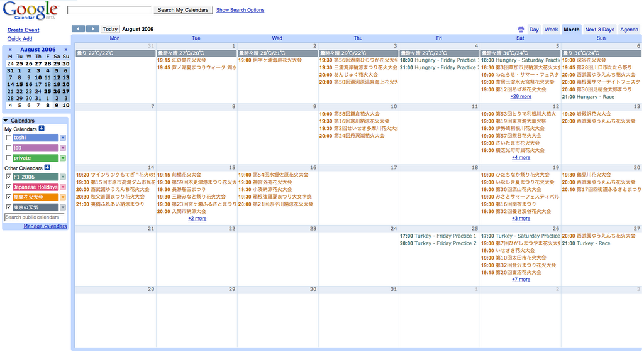Open Turkey - Saturday Practice event
This screenshot has width=644, height=352.
(520, 236)
